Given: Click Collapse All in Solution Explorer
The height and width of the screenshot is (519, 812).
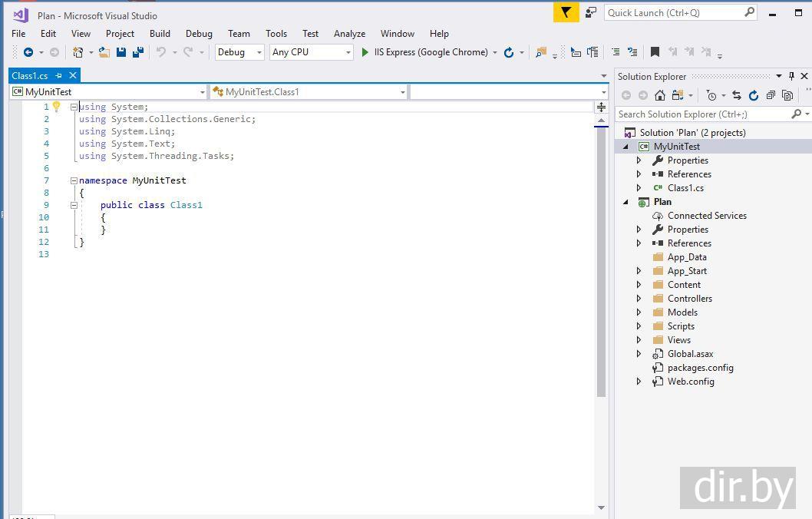Looking at the screenshot, I should (771, 95).
